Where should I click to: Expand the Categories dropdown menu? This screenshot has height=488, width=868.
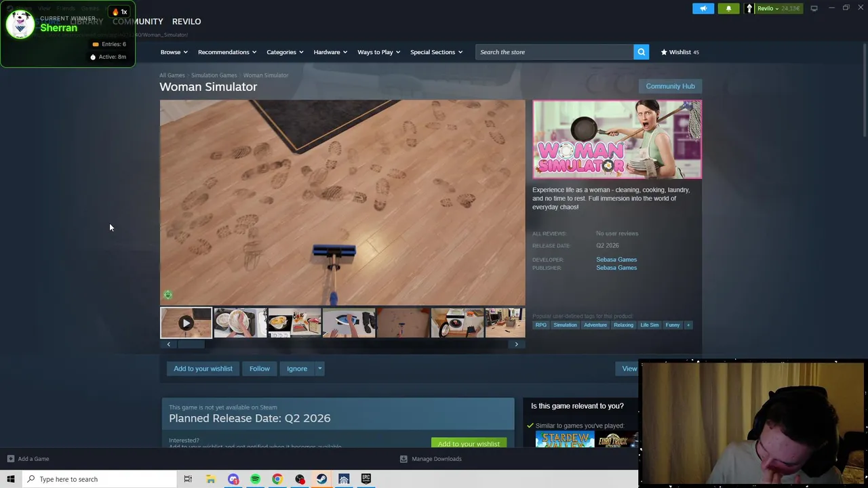(x=285, y=52)
